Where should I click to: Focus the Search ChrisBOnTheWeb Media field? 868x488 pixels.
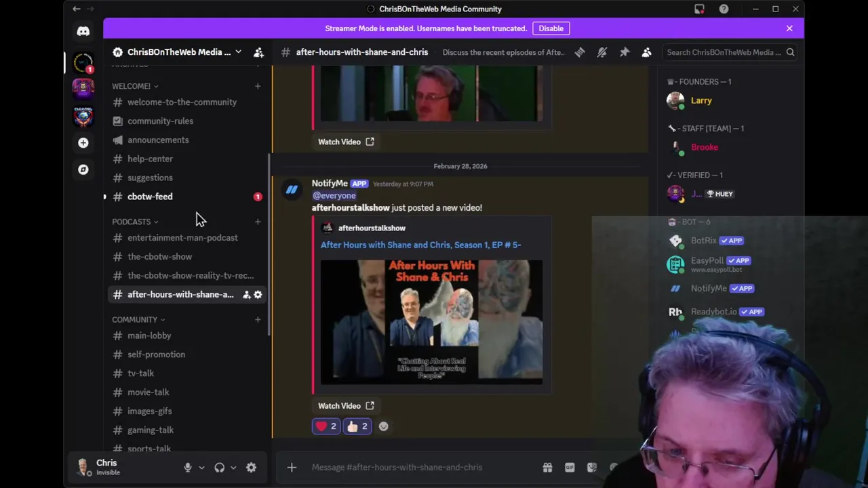coord(729,52)
